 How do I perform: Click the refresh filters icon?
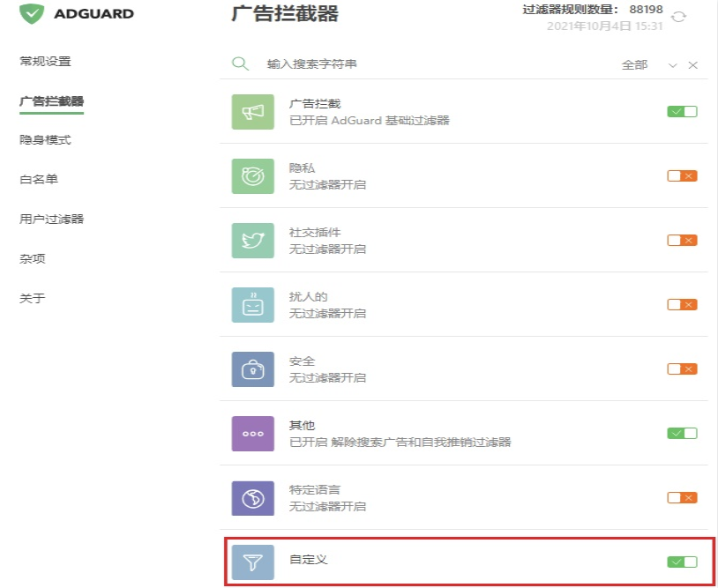(678, 17)
